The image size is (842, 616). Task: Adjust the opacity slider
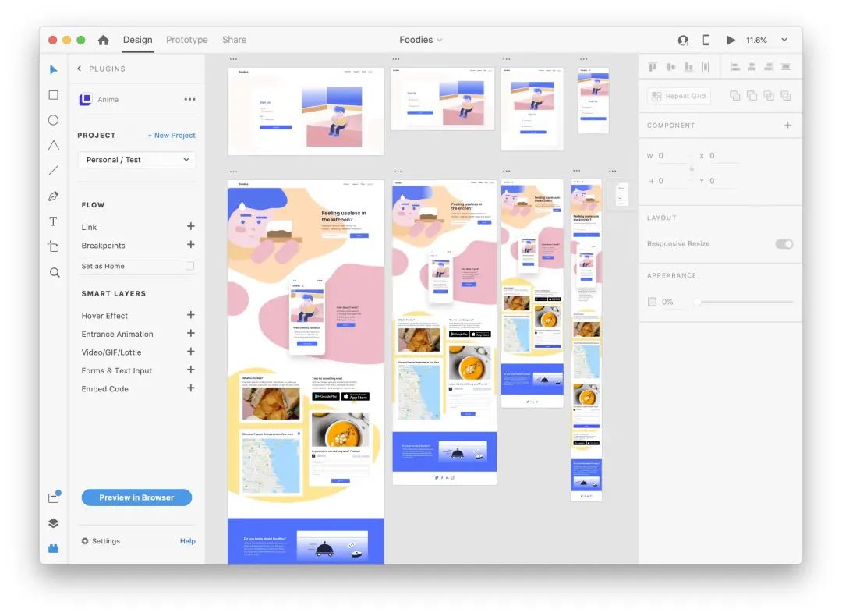[x=745, y=302]
